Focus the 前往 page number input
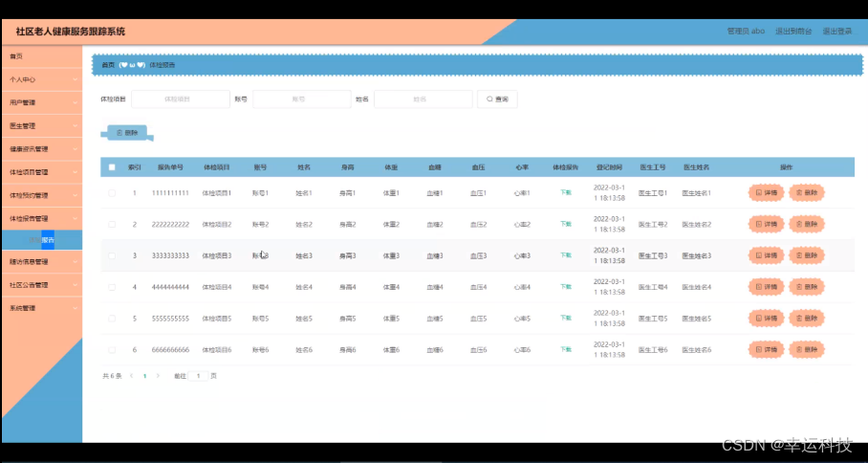Screen dimensions: 868x463 point(198,376)
